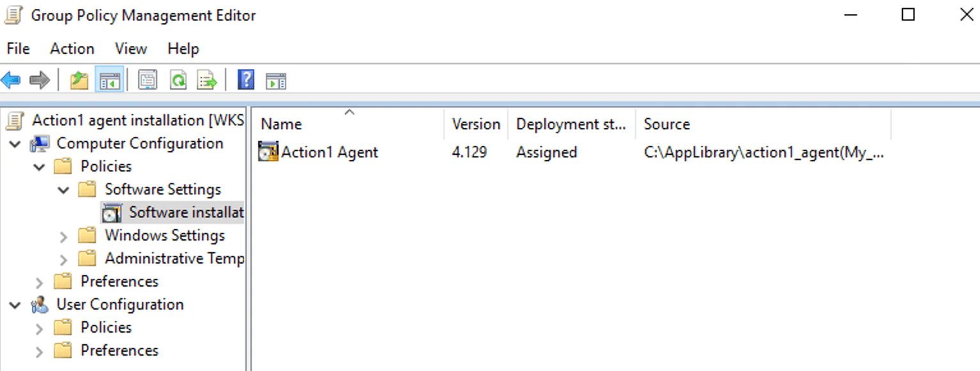
Task: Maximize the Group Policy Management Editor window
Action: coord(908,15)
